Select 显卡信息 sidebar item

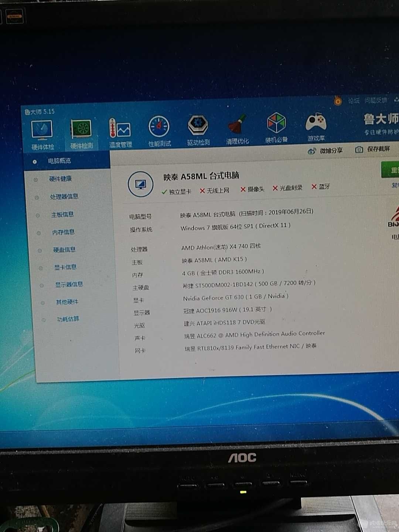[65, 267]
